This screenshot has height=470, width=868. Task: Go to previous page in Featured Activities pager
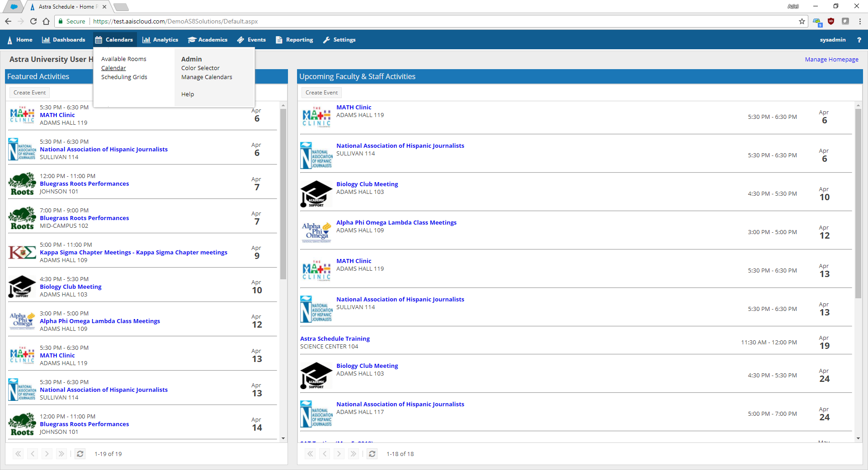point(33,454)
